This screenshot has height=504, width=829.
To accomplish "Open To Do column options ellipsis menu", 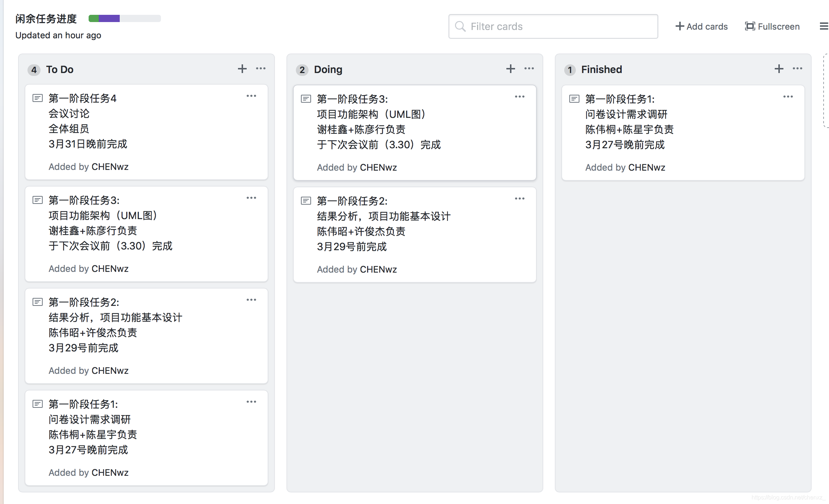I will 261,69.
